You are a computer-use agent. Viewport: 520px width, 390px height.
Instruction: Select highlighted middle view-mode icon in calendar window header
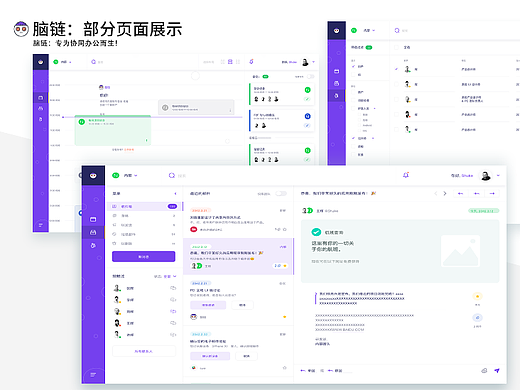230,62
